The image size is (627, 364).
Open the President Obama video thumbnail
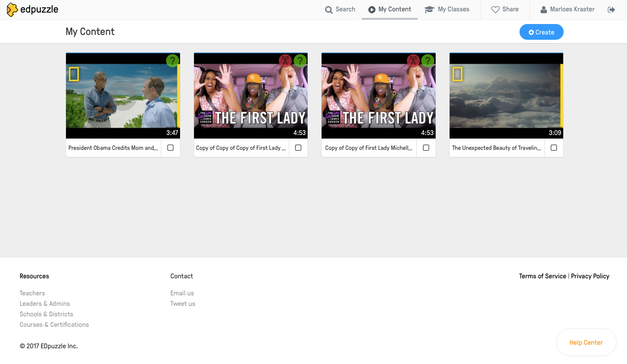point(123,96)
